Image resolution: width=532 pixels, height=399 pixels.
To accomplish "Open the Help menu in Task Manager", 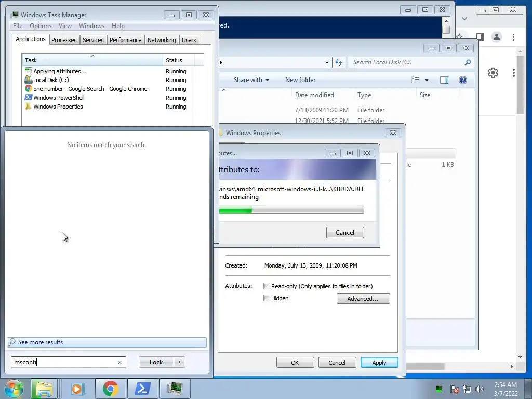I will (x=118, y=26).
